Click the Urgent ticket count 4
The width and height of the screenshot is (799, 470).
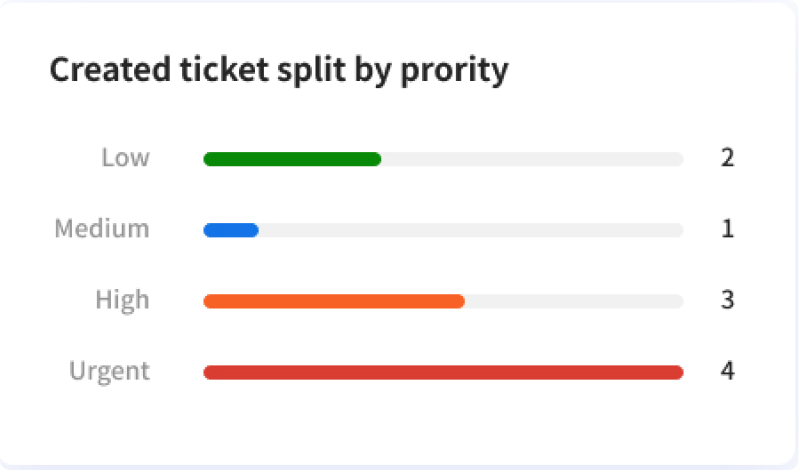click(x=727, y=371)
